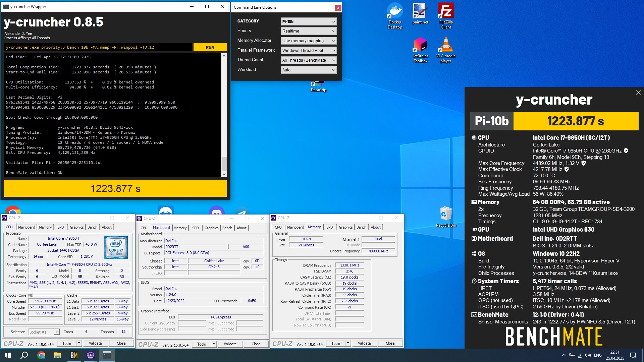Open Chrome from the taskbar
Image resolution: width=644 pixels, height=362 pixels.
[41, 355]
